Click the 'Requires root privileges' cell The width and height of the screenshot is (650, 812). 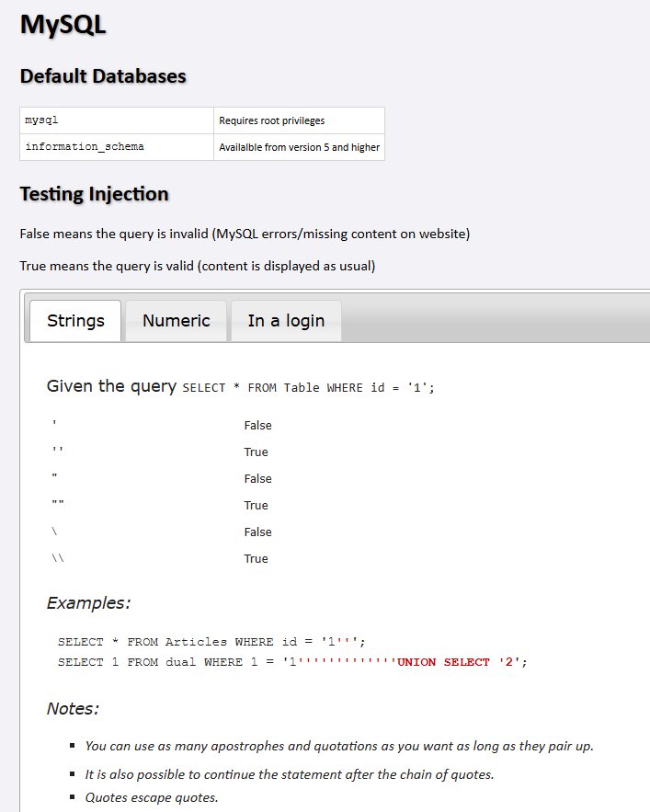[x=299, y=120]
